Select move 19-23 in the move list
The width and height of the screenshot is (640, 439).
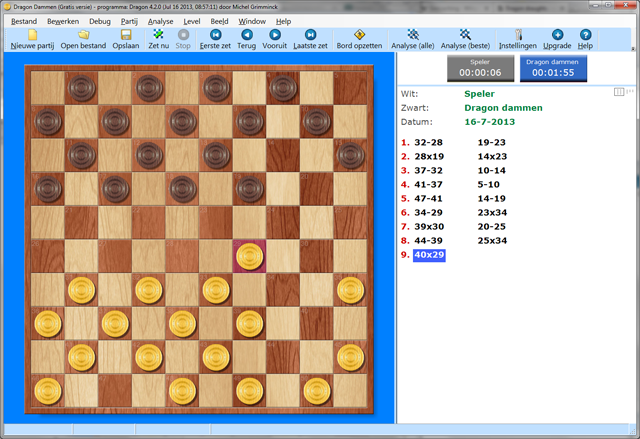(x=491, y=142)
